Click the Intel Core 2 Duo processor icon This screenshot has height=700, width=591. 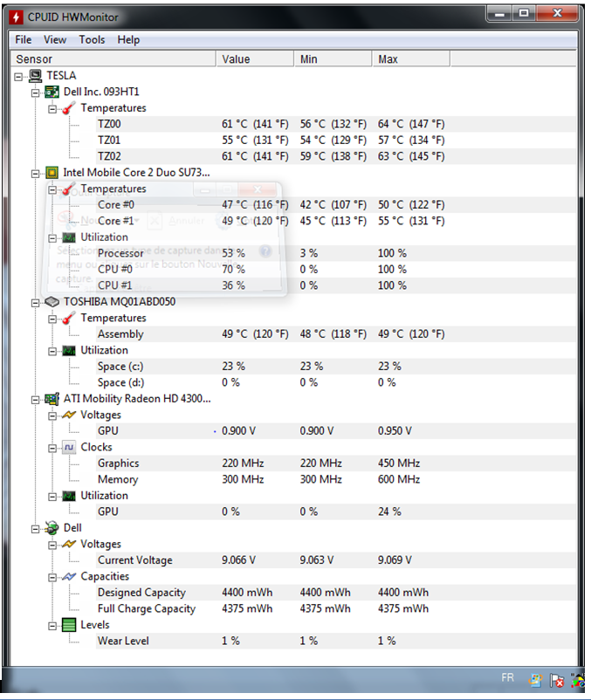pos(52,173)
